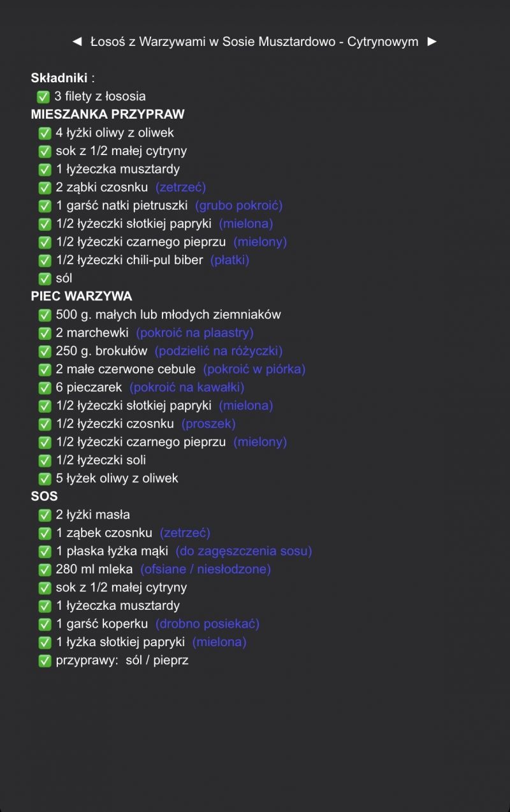The height and width of the screenshot is (812, 510).
Task: Uncheck the sól item under MIESZANKA PRZYPRAW
Action: [45, 279]
